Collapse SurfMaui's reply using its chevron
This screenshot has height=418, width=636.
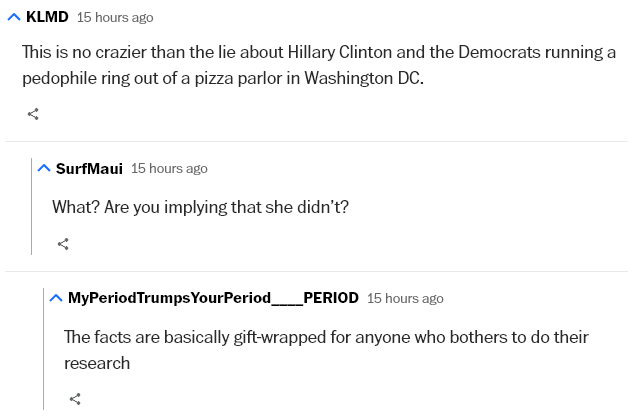point(44,168)
